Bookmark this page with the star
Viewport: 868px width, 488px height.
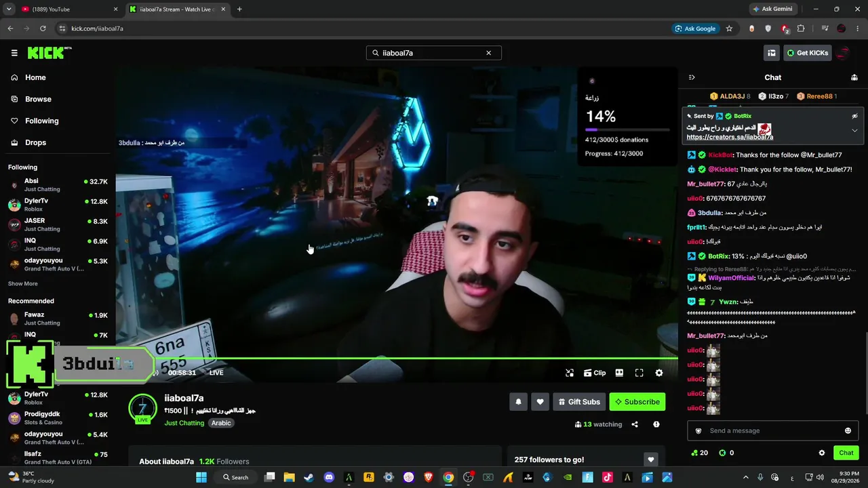(x=729, y=28)
